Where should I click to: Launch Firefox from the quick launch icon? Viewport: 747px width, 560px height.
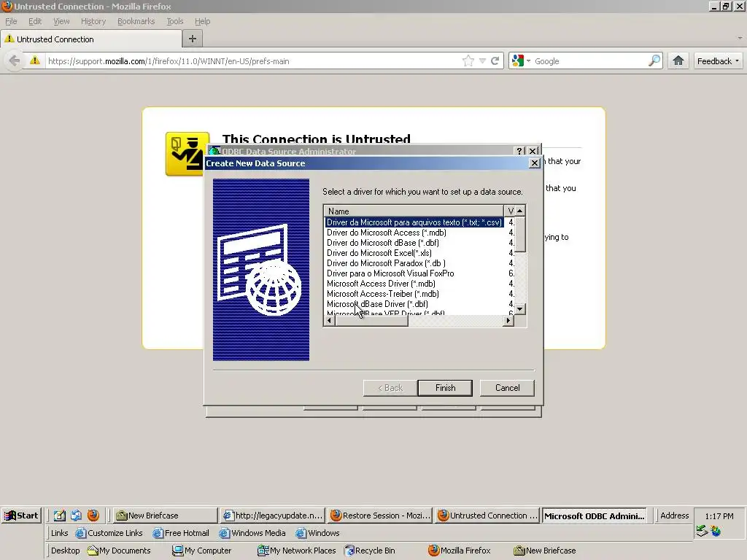(93, 516)
